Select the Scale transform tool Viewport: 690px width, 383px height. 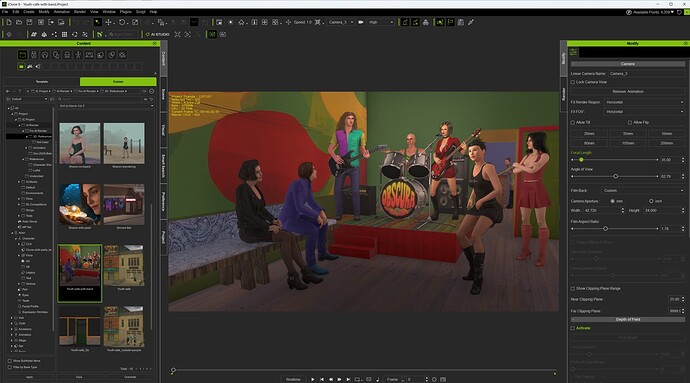tap(135, 22)
